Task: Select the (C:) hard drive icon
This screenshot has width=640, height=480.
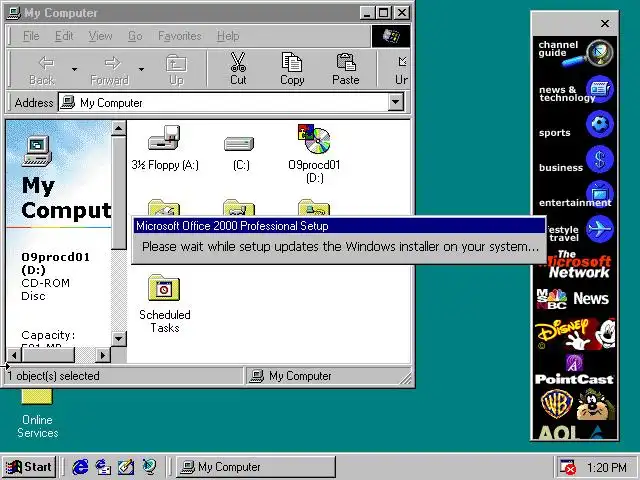Action: (239, 144)
